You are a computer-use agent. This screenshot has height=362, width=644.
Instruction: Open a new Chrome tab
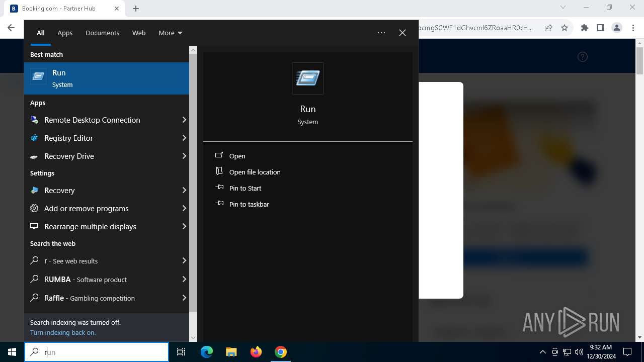coord(136,9)
